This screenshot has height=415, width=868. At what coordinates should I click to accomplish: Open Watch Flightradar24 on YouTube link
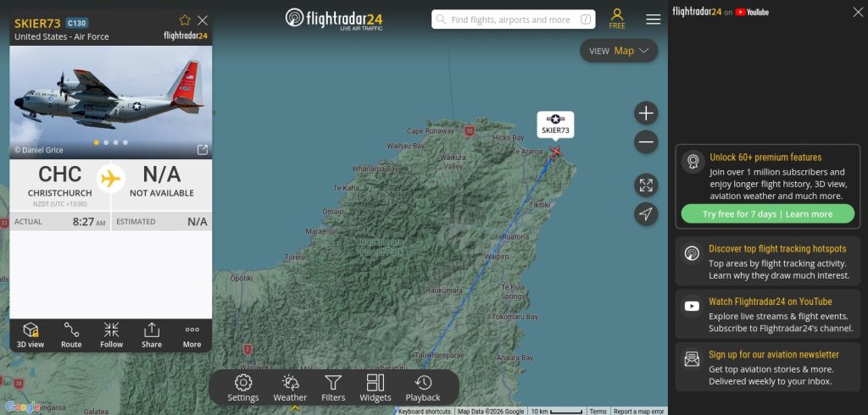[771, 302]
